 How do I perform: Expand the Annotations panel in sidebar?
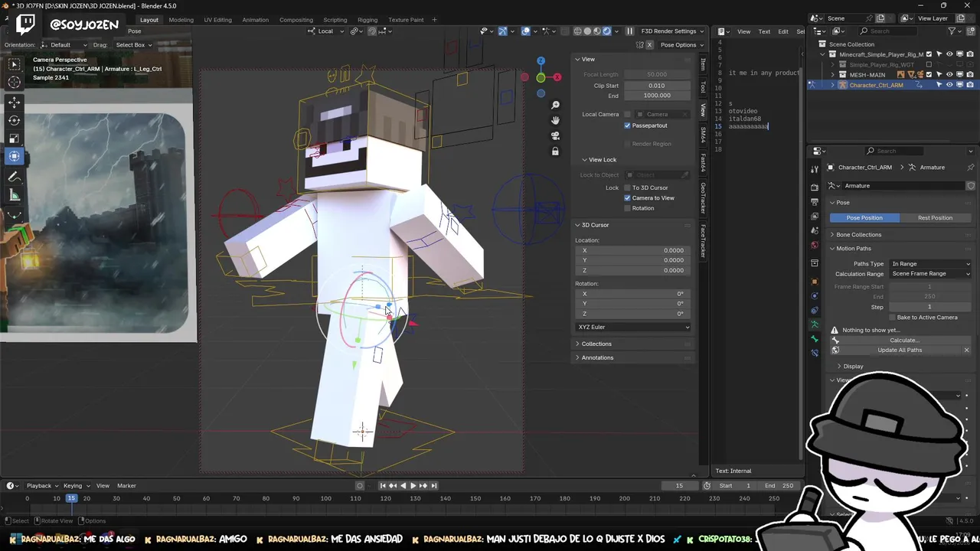(597, 357)
